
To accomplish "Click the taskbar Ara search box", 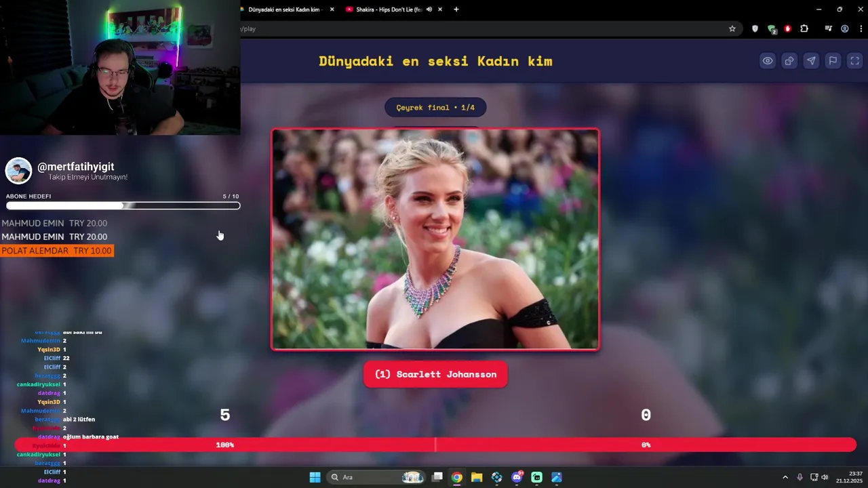I will pyautogui.click(x=375, y=477).
